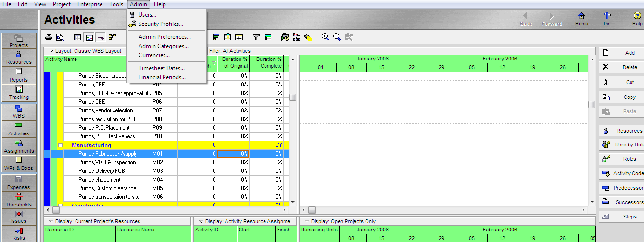
Task: Click the activity table vertical scrollbar thumb
Action: click(x=292, y=97)
